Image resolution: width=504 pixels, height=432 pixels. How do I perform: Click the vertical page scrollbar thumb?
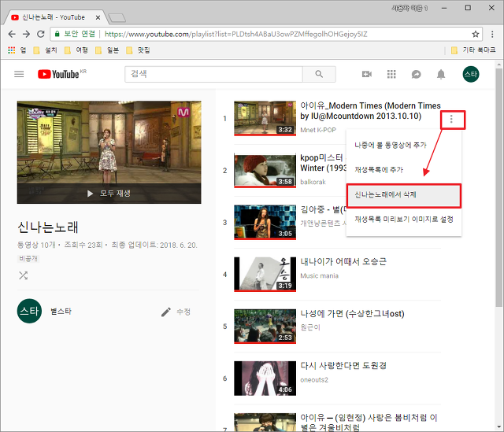coord(498,188)
